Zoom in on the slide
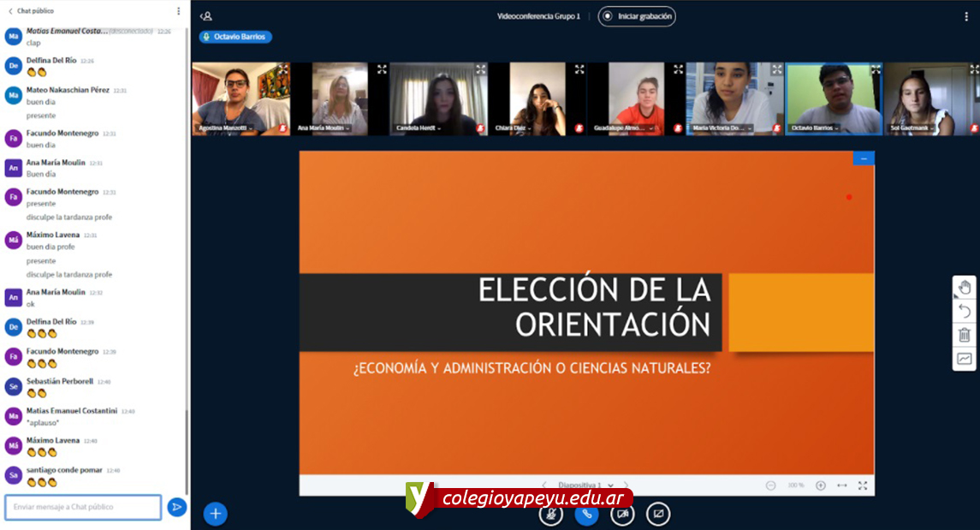The image size is (980, 530). click(x=821, y=485)
